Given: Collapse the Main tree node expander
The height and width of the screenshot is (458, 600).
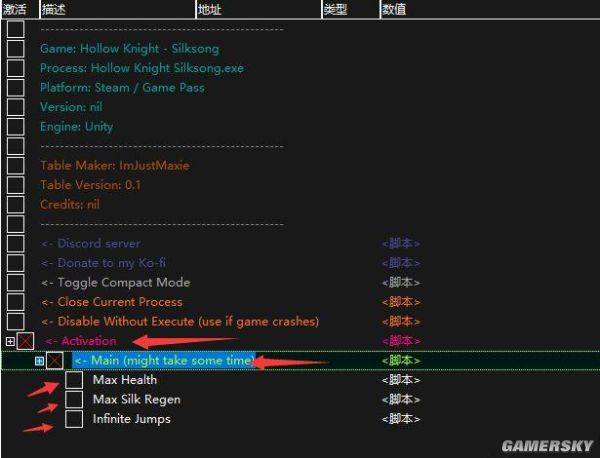Looking at the screenshot, I should pos(39,361).
